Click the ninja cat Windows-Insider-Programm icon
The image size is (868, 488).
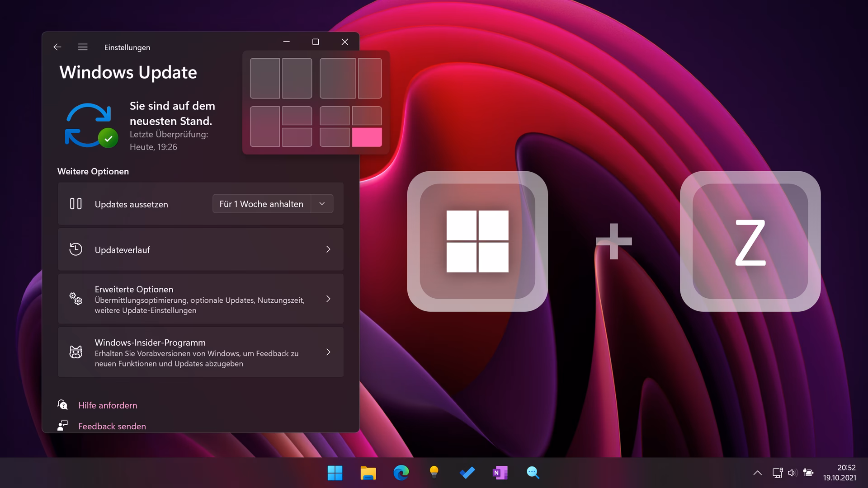(76, 352)
